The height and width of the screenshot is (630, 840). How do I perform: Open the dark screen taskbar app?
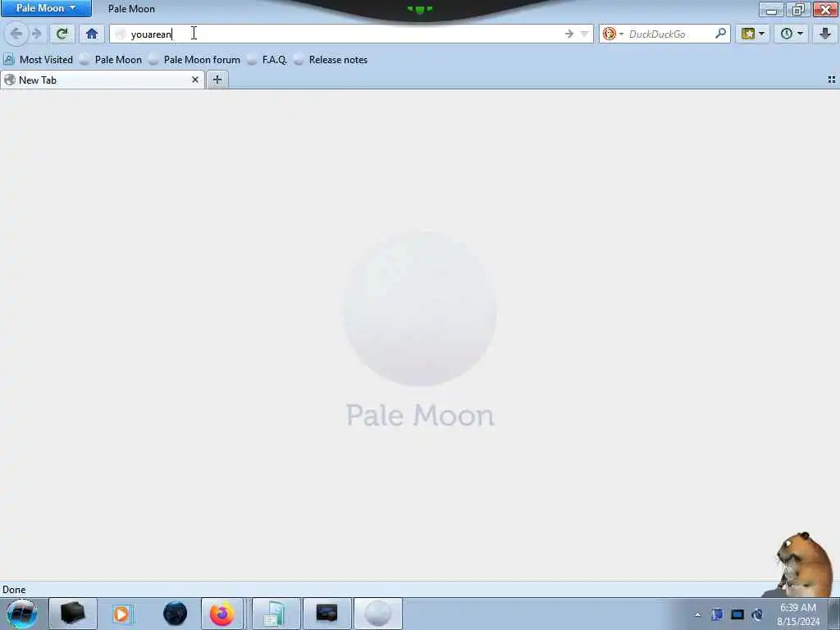tap(326, 614)
